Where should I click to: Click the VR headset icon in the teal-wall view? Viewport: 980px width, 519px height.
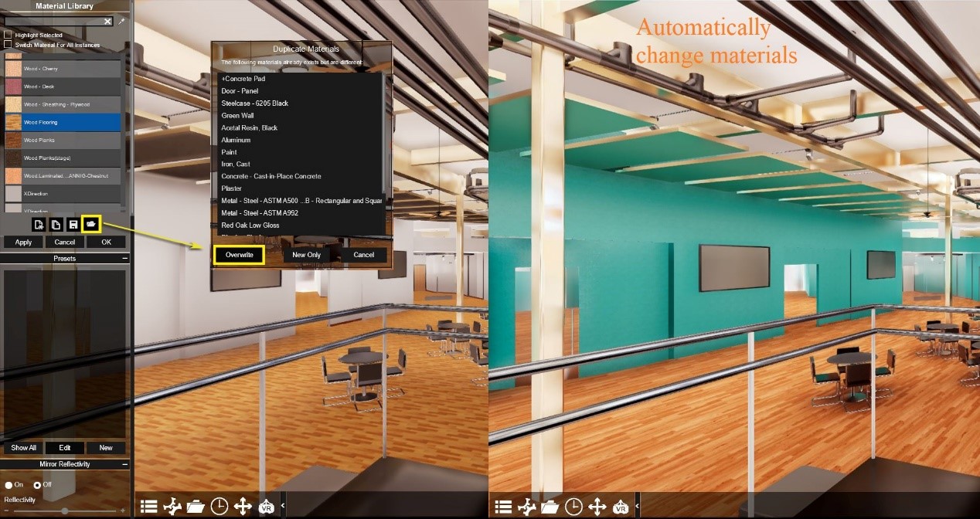621,506
